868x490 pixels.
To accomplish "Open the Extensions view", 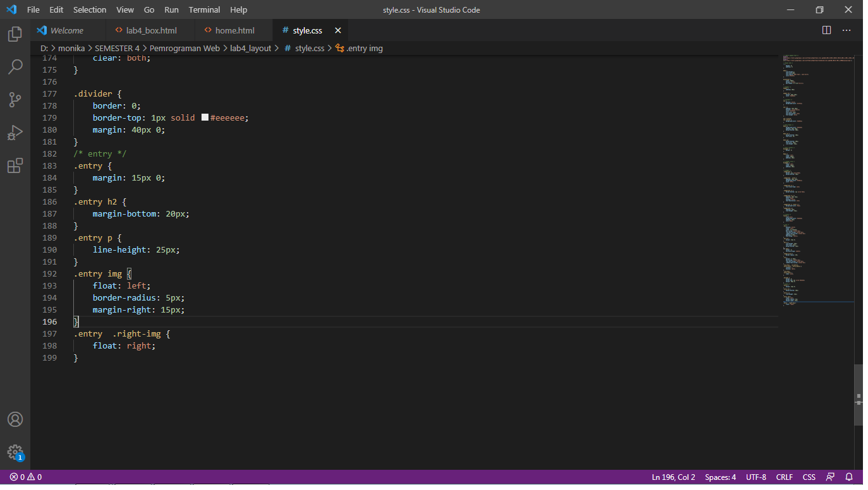I will [15, 165].
